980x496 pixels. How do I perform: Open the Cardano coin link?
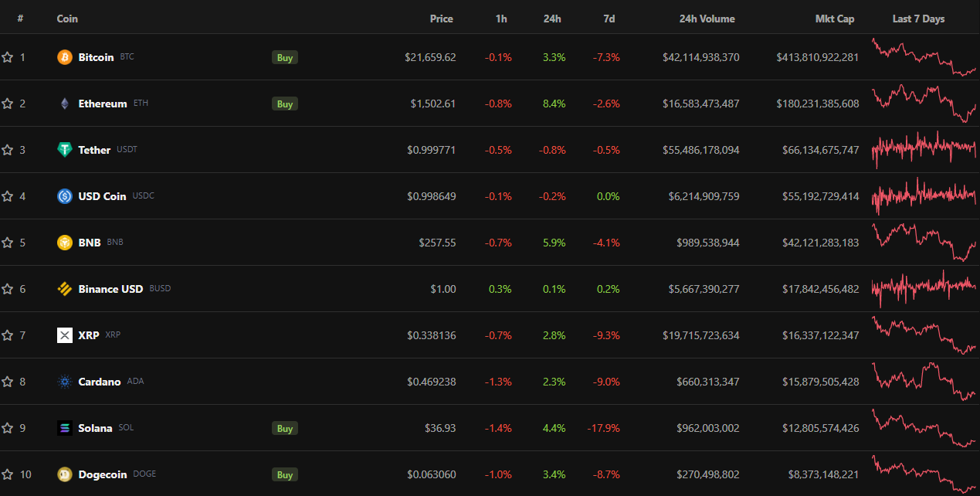tap(100, 382)
